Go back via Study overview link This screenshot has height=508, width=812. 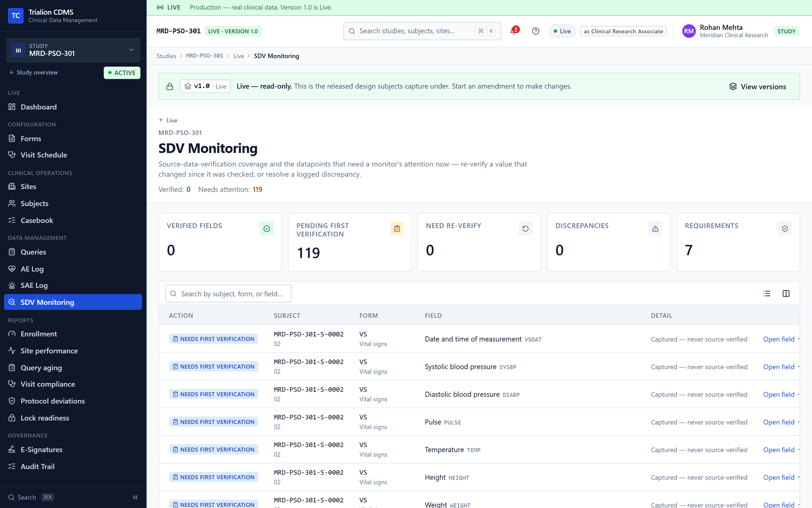click(34, 73)
